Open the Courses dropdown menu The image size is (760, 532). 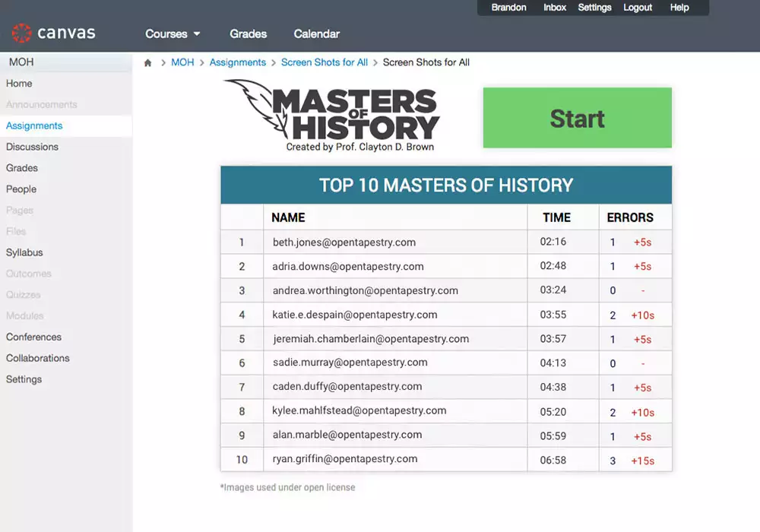click(173, 34)
